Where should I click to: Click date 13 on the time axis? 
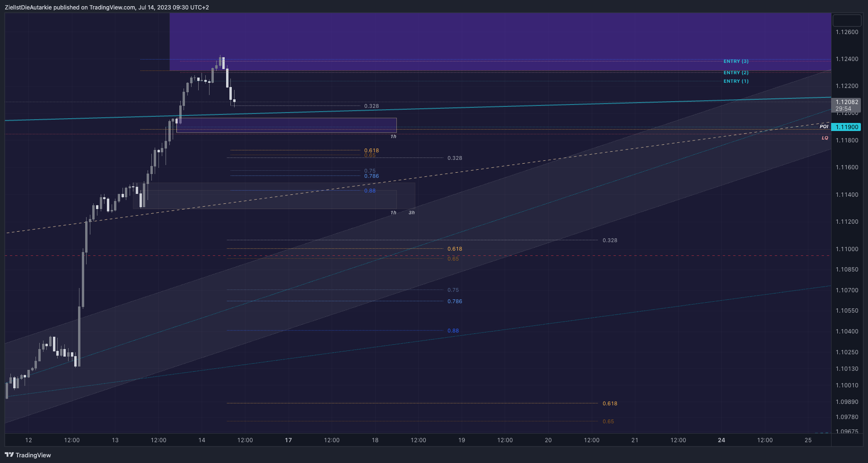(x=115, y=440)
